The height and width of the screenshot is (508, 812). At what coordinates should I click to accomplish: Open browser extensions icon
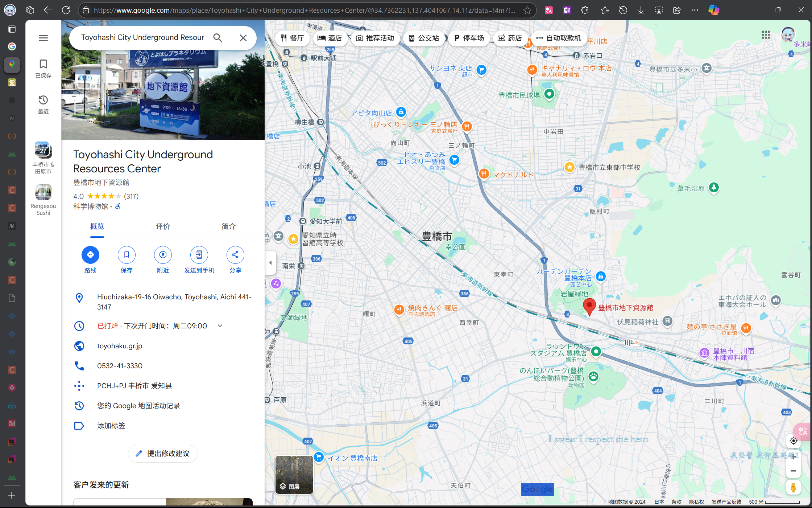pos(585,10)
